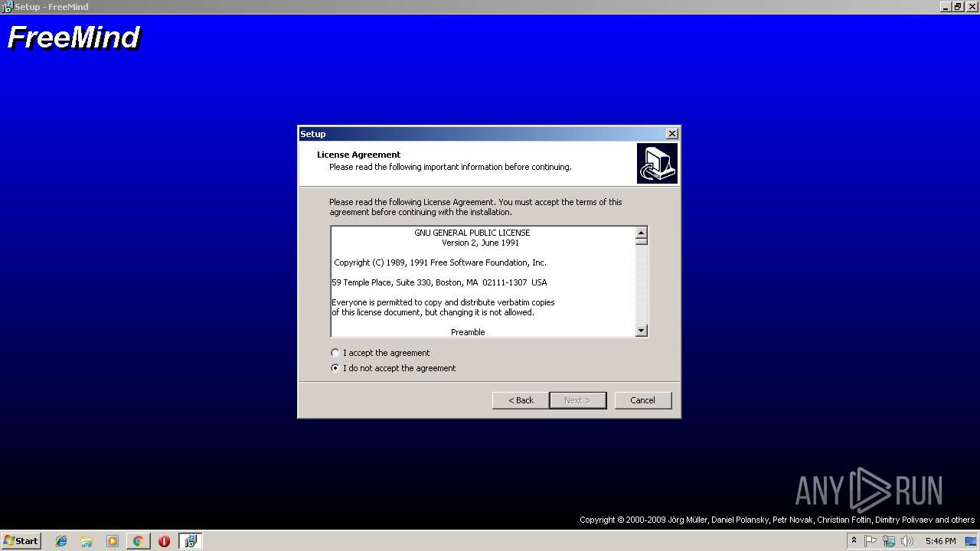Select 'I do not accept the agreement' option
This screenshot has width=980, height=551.
pos(335,368)
